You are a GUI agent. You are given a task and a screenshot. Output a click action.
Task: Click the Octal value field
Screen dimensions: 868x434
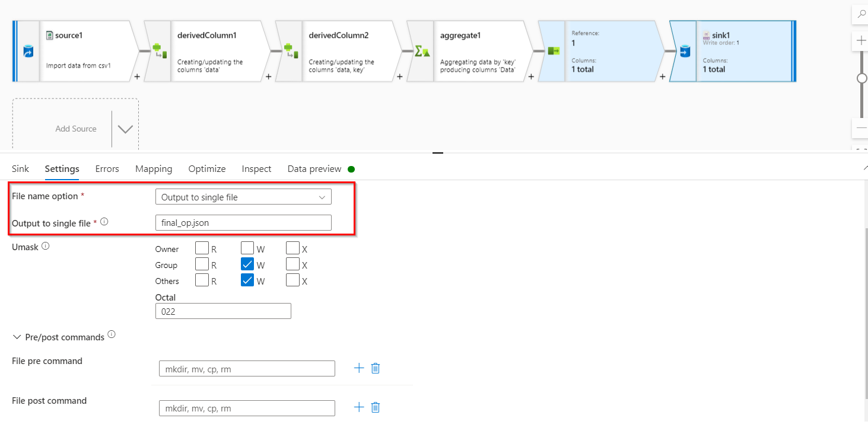[x=223, y=311]
